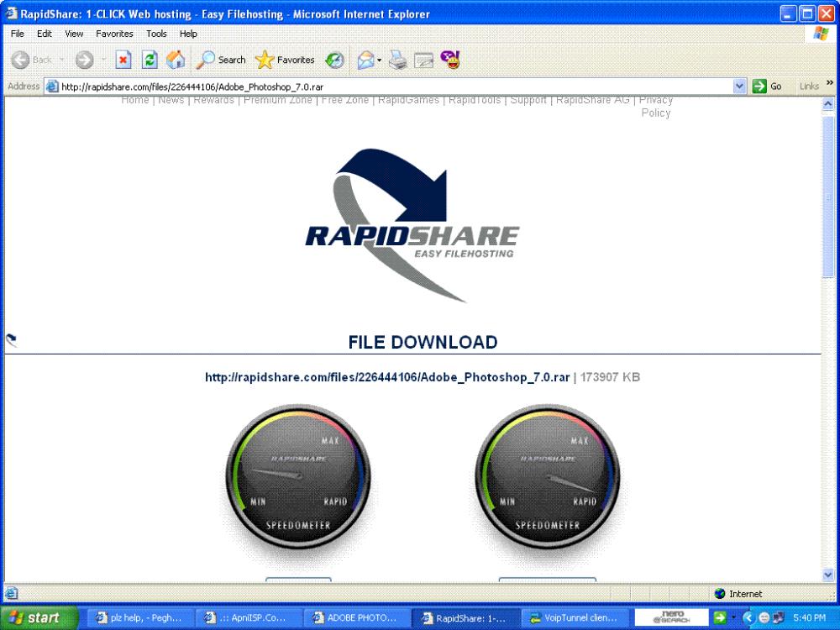Refresh the page with the Refresh icon
Screen dimensions: 840x630
[150, 60]
